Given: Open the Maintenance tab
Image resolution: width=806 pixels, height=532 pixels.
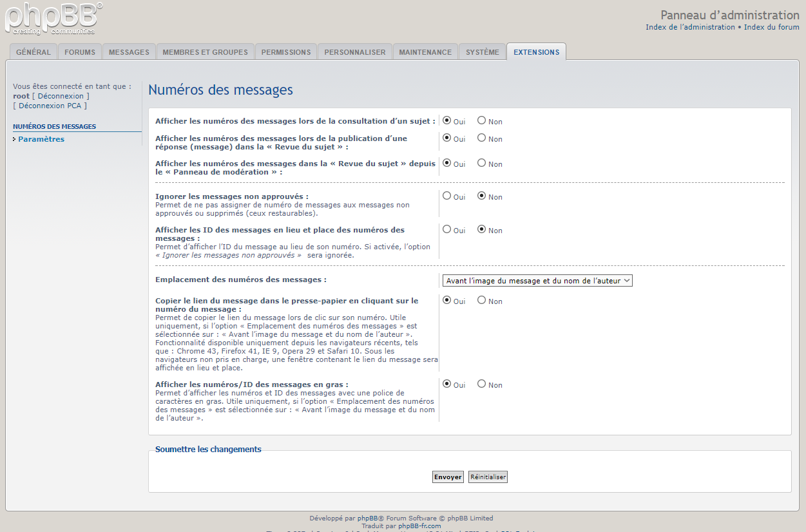Looking at the screenshot, I should click(425, 52).
